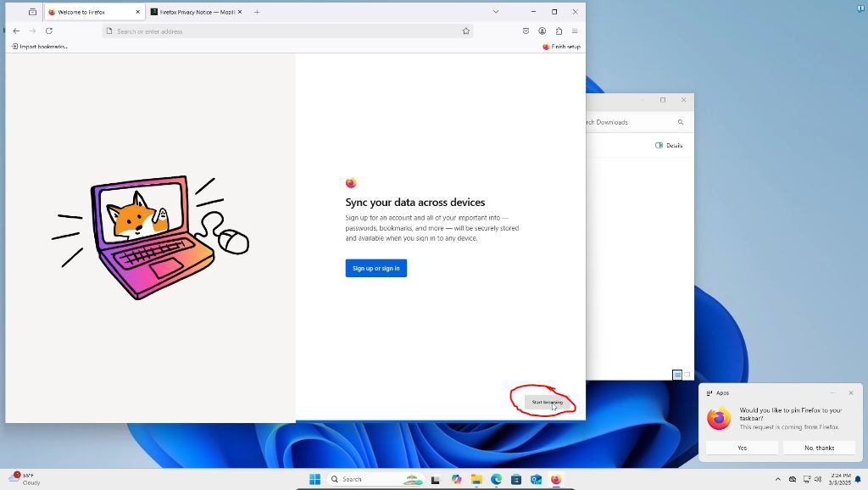Switch to the Welcome to Firefox tab

point(94,12)
